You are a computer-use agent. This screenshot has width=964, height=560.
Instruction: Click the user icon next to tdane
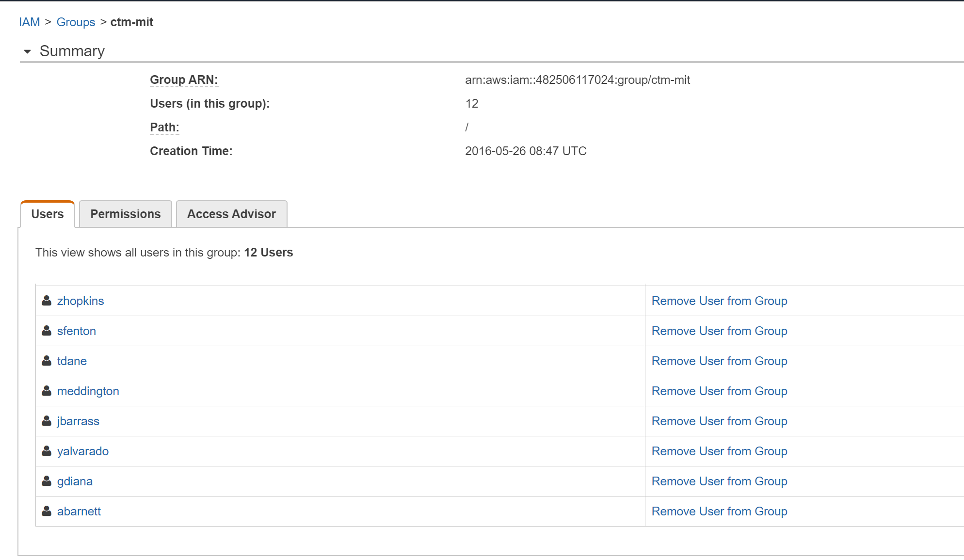(x=47, y=361)
